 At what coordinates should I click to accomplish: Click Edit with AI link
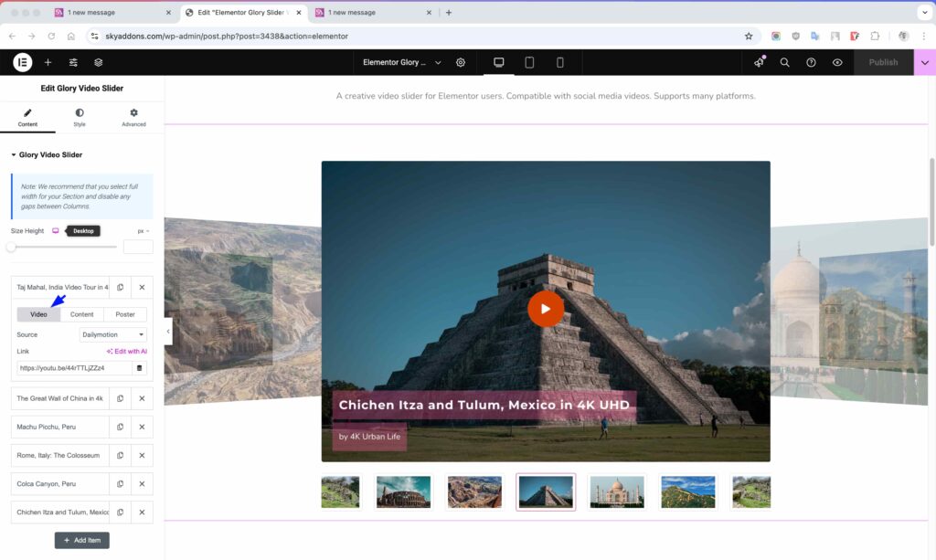click(126, 352)
